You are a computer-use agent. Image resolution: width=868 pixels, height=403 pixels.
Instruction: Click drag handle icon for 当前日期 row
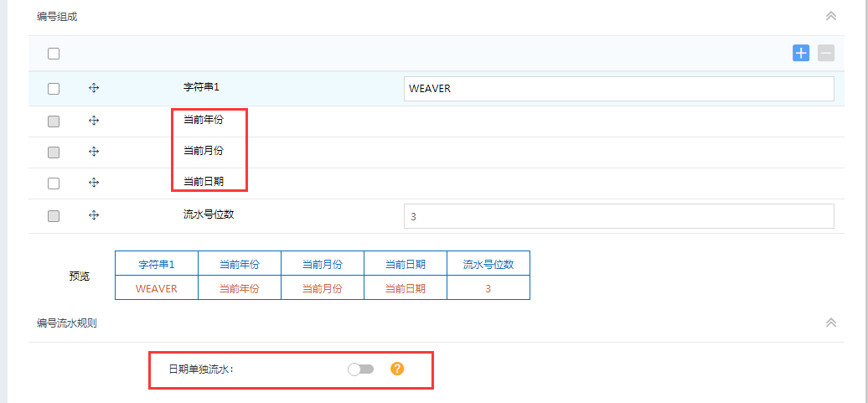94,183
